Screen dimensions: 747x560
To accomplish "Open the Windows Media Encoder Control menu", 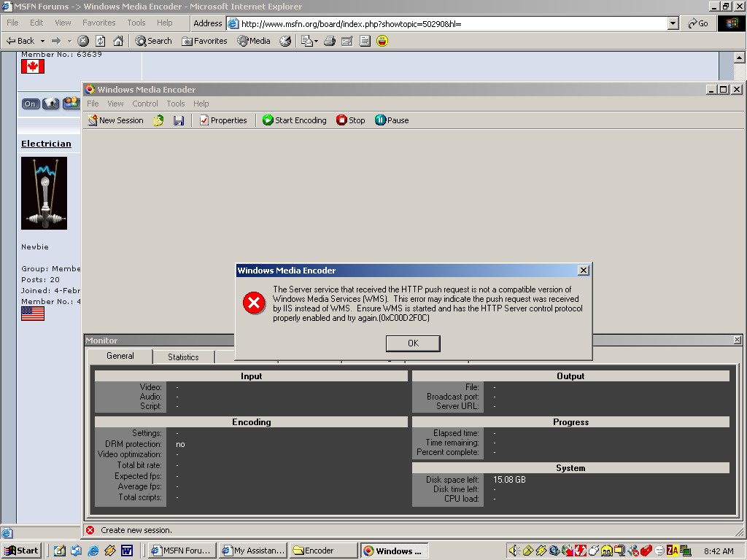I will pyautogui.click(x=145, y=104).
